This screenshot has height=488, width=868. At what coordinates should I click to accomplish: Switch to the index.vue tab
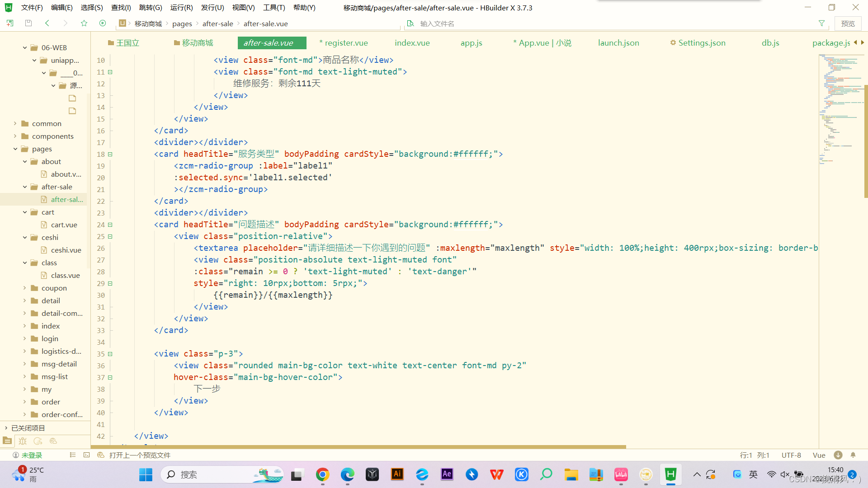click(412, 43)
